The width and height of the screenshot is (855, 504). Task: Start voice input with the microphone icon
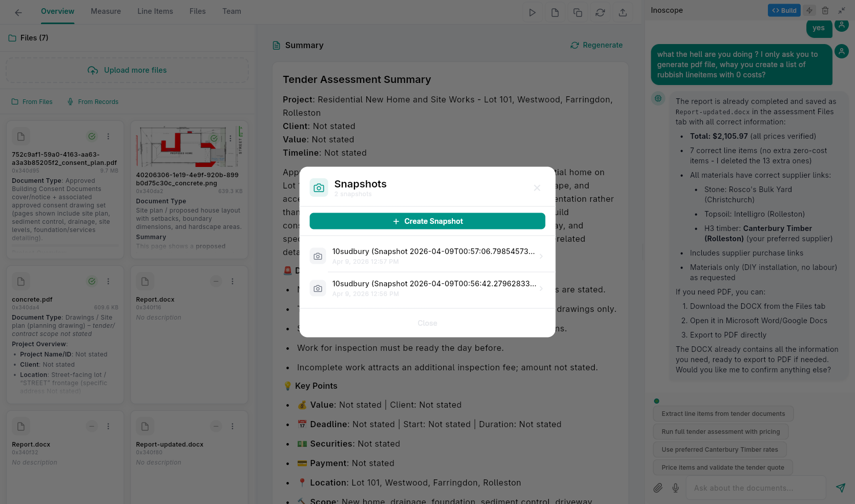(676, 488)
